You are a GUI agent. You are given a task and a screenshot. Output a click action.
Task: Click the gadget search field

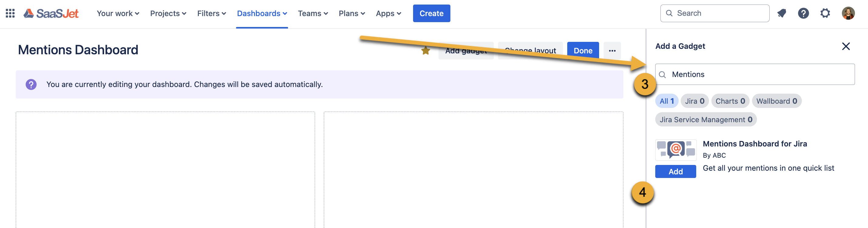point(755,74)
